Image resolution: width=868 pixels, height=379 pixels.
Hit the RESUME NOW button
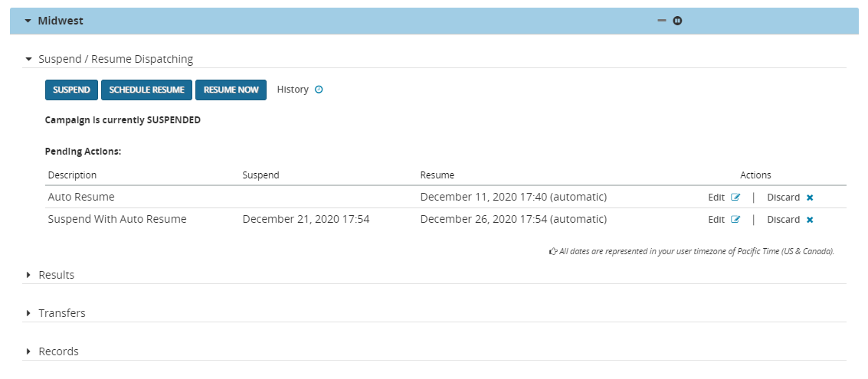click(x=231, y=90)
